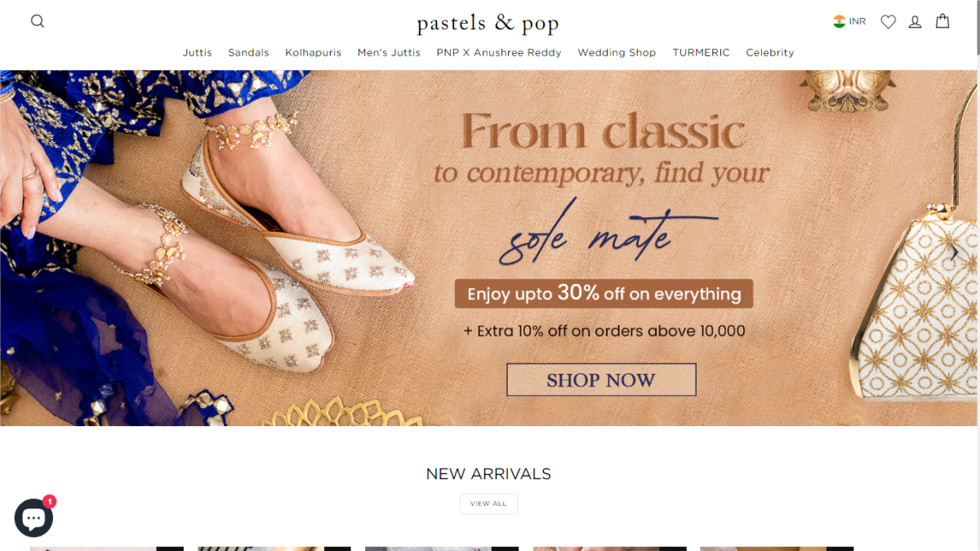Click the 30% off everything banner label

604,294
